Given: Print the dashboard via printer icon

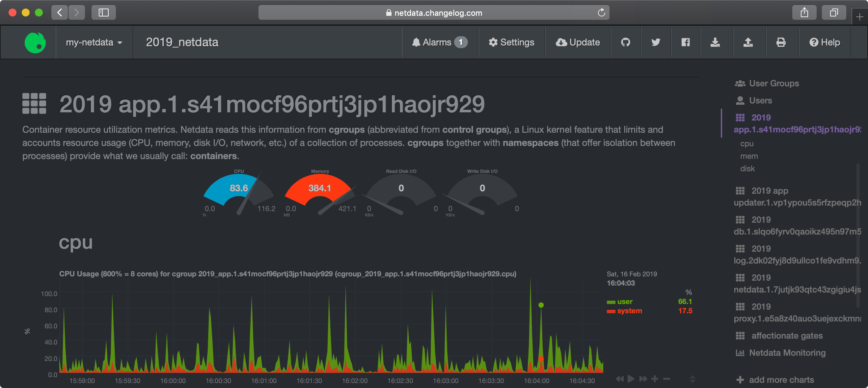Looking at the screenshot, I should click(x=781, y=42).
